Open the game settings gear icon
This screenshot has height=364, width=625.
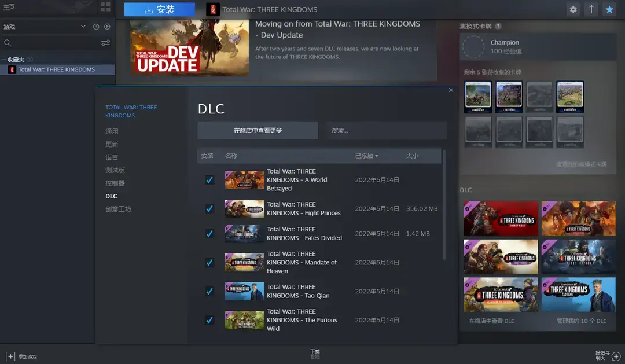pyautogui.click(x=573, y=10)
